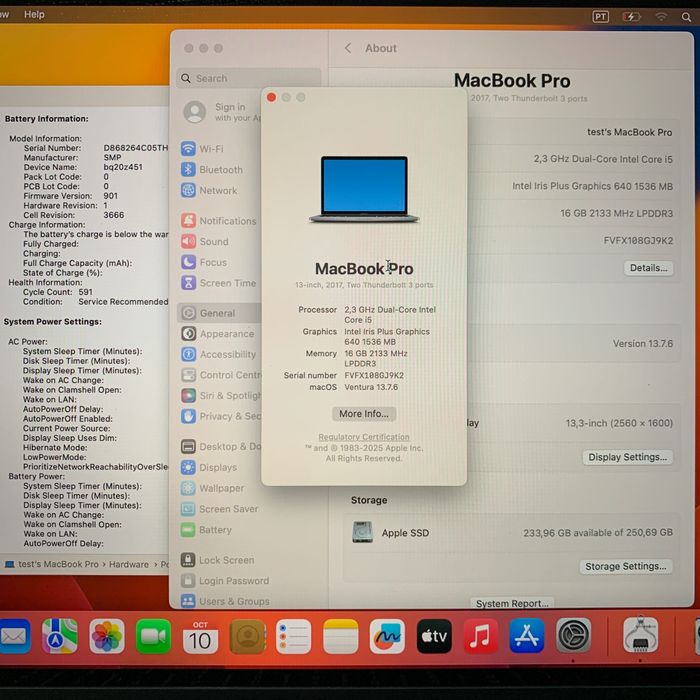Select serial number FVFX108GJ9K2 in About pane
Viewport: 700px width, 700px height.
[638, 241]
